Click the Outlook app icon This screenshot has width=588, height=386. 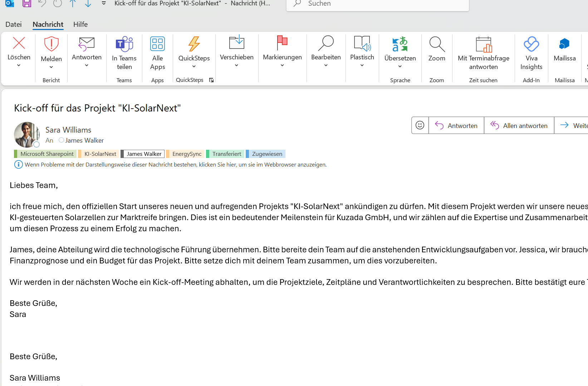pyautogui.click(x=10, y=4)
